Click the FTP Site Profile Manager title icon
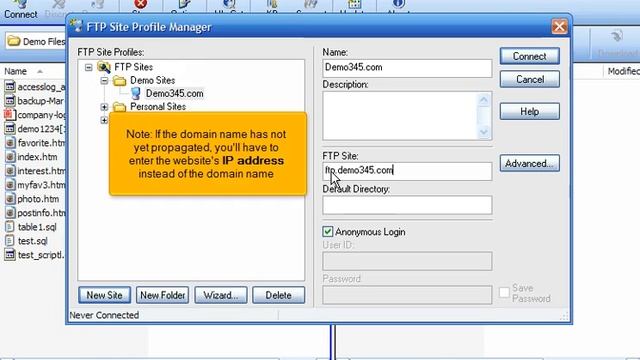 pyautogui.click(x=76, y=26)
